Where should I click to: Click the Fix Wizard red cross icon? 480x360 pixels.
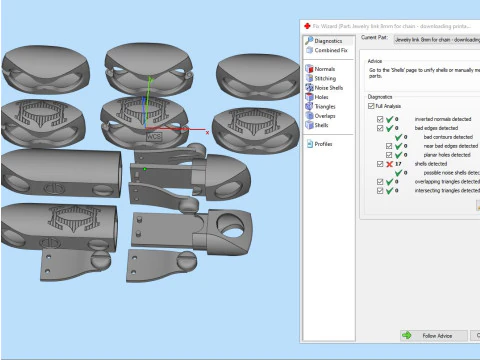(x=307, y=26)
